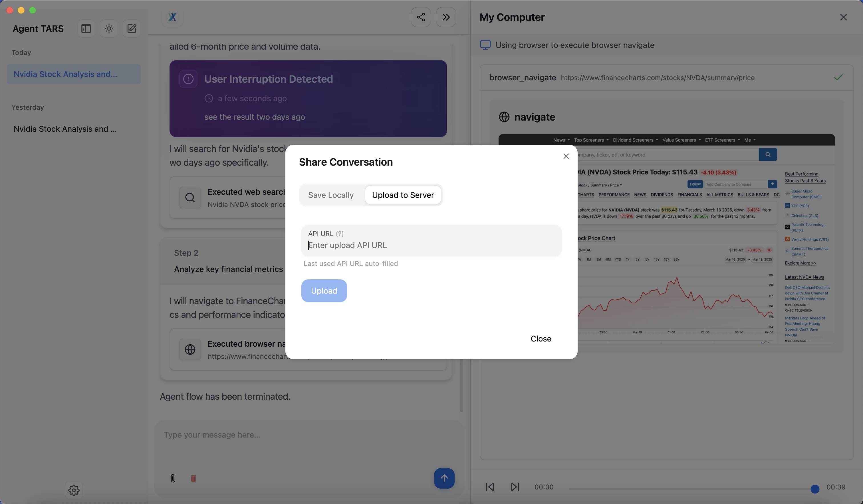Open yesterday's Nvidia Stock Analysis chat
This screenshot has width=863, height=504.
[x=65, y=129]
